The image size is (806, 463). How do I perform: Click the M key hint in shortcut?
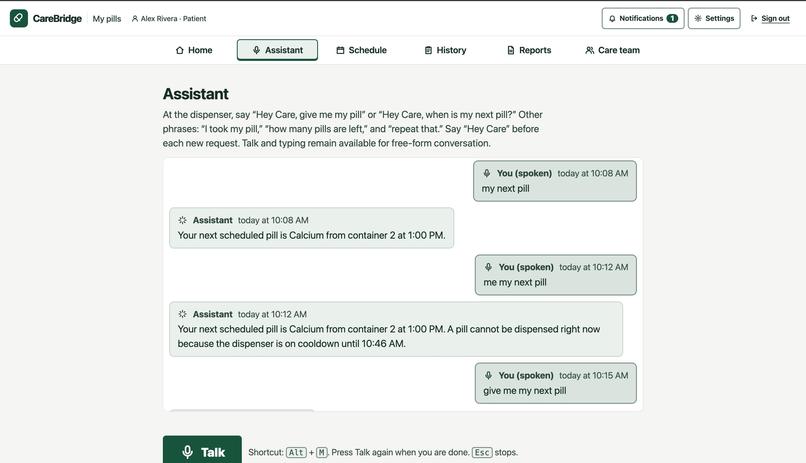pos(321,453)
